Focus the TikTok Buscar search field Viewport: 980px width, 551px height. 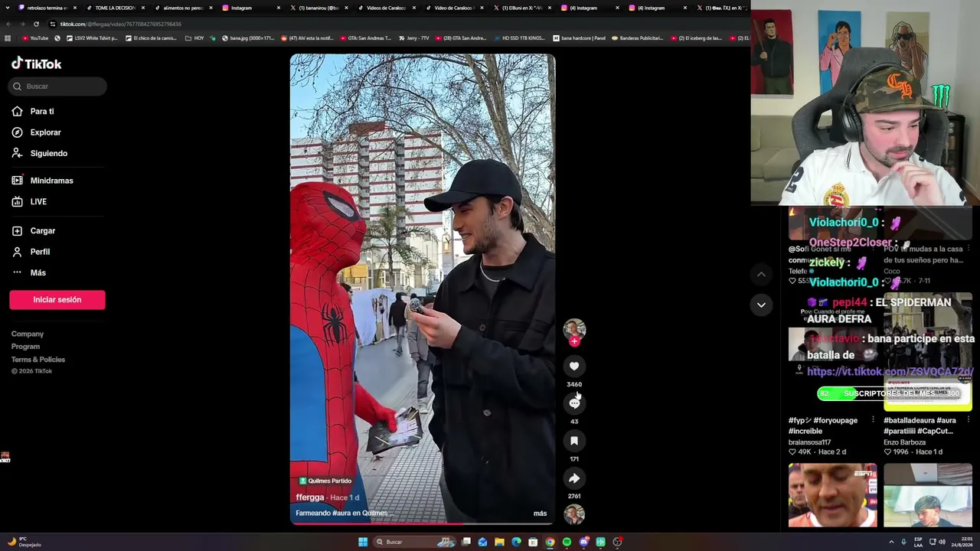tap(57, 86)
